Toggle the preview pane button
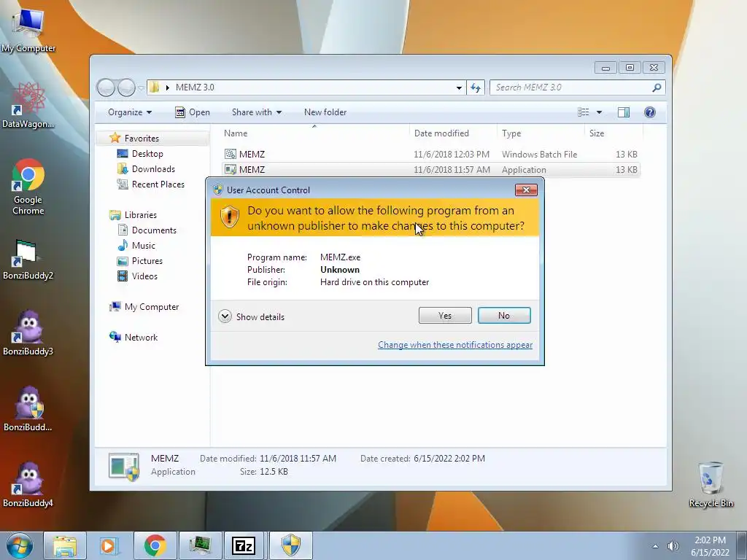747x560 pixels. point(624,112)
